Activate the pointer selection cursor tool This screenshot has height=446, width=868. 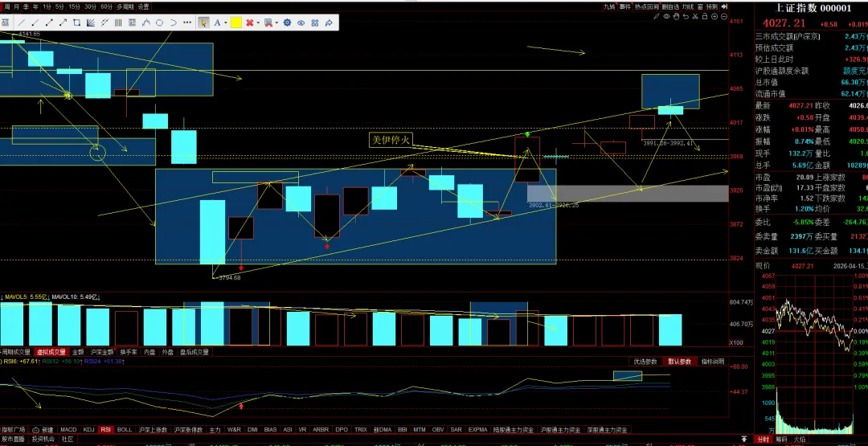[203, 23]
